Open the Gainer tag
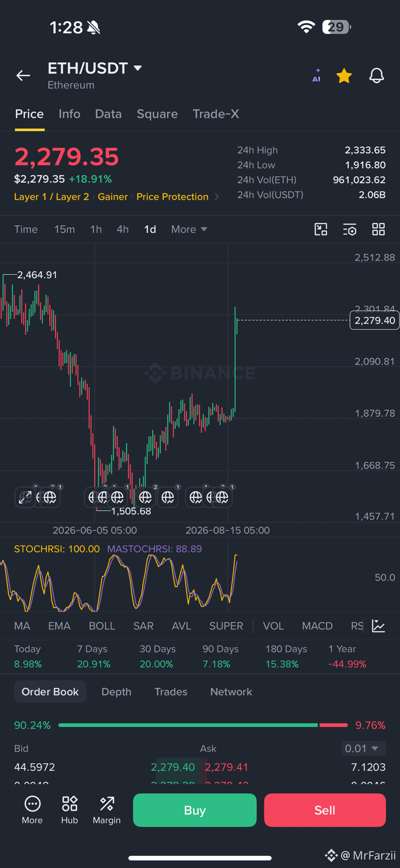Viewport: 400px width, 868px height. 113,197
